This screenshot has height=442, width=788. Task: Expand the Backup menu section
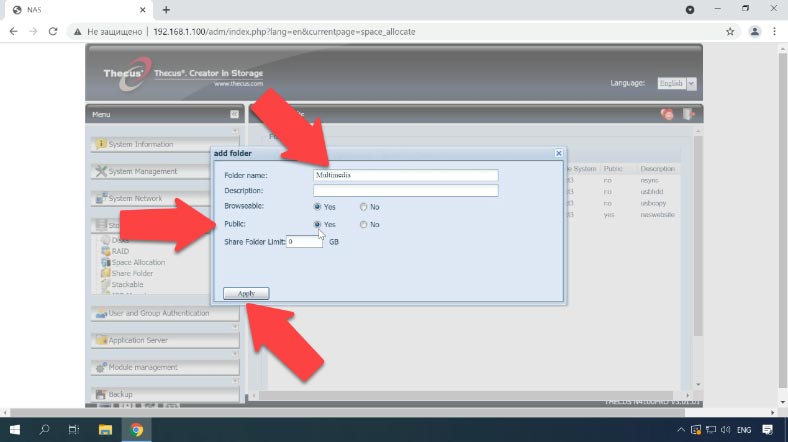[165, 394]
